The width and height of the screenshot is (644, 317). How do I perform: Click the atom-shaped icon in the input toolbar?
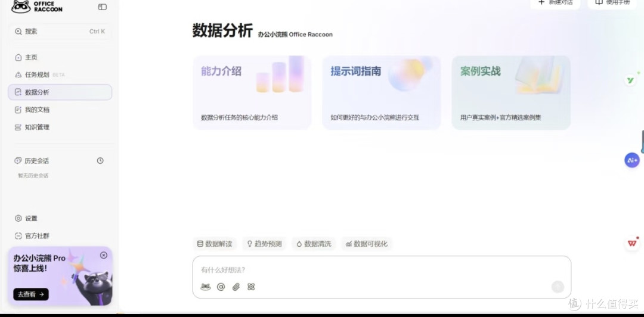252,287
